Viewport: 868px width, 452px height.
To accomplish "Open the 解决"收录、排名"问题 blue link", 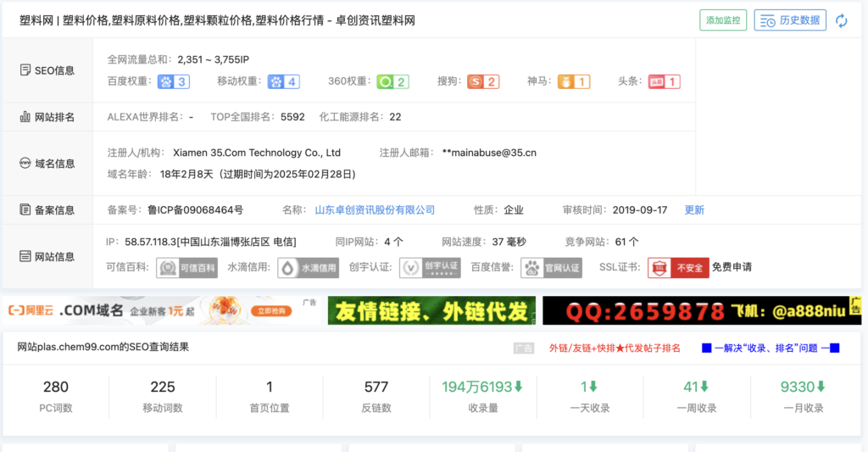I will pos(771,348).
